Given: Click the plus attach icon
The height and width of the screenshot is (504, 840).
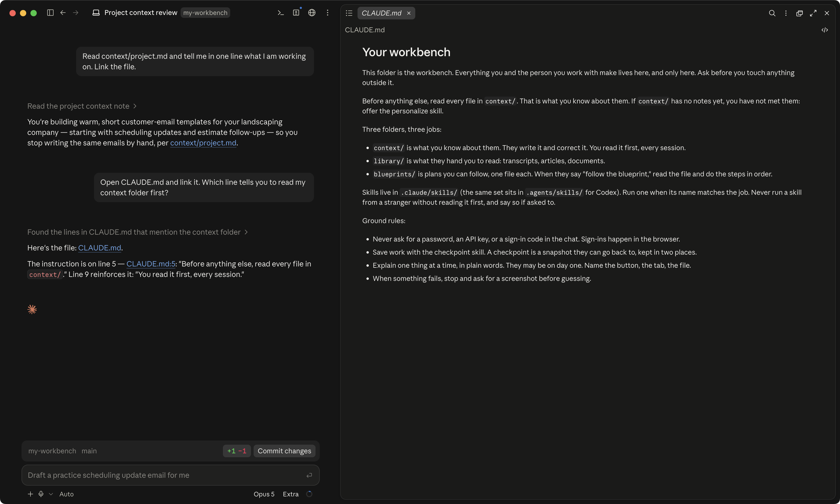Looking at the screenshot, I should click(30, 494).
